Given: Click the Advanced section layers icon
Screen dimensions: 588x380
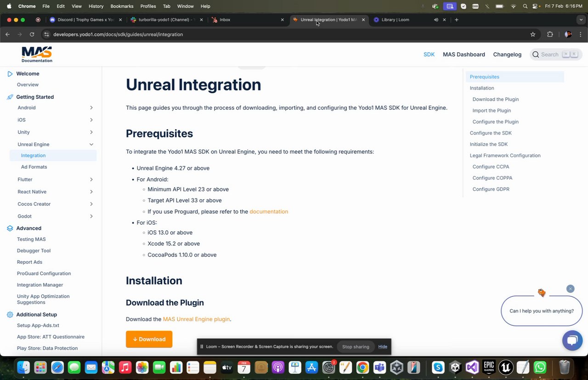Looking at the screenshot, I should coord(10,228).
